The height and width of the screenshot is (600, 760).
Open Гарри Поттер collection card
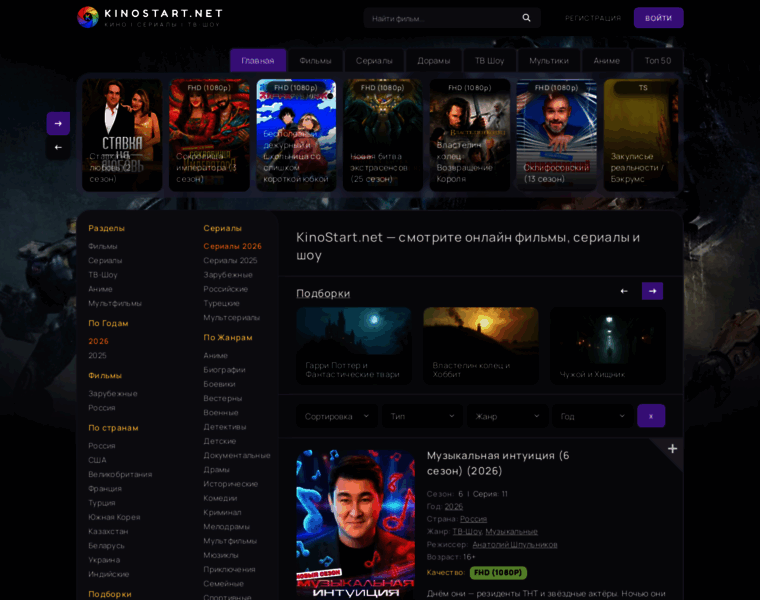click(x=354, y=346)
